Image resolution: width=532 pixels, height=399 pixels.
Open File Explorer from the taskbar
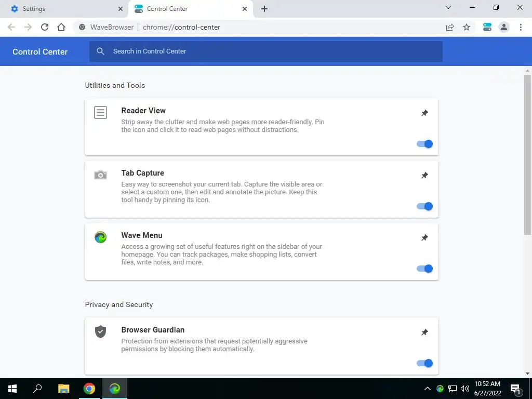[63, 389]
